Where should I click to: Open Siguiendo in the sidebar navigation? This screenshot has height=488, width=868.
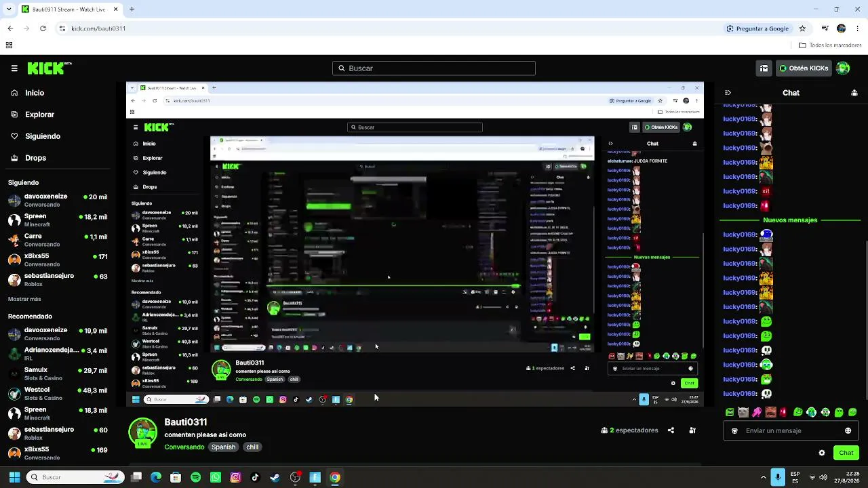point(42,136)
